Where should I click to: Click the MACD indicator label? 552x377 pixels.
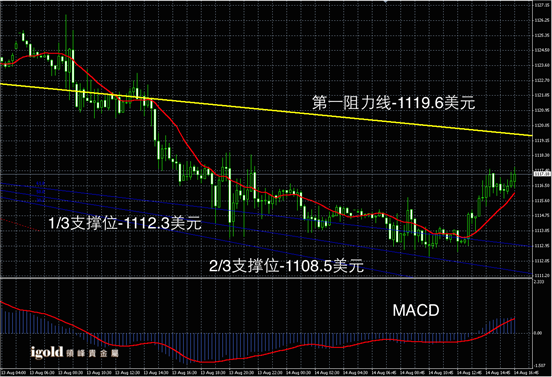tap(416, 310)
